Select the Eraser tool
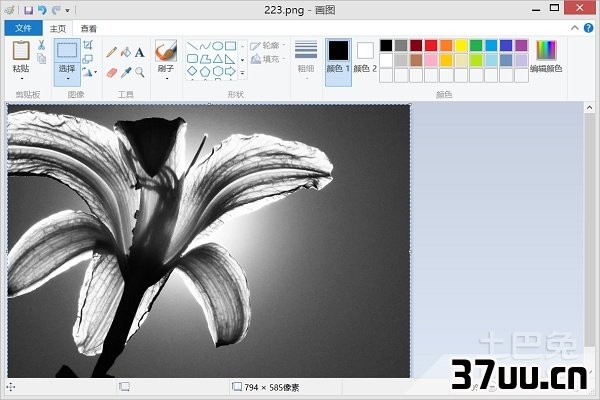The image size is (600, 400). coord(112,72)
